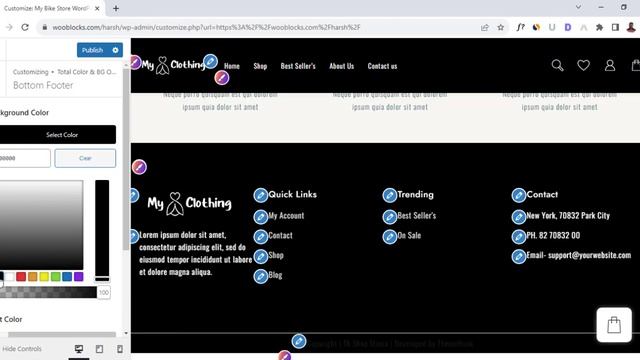Click the Publish settings gear icon
This screenshot has height=360, width=640.
point(115,50)
